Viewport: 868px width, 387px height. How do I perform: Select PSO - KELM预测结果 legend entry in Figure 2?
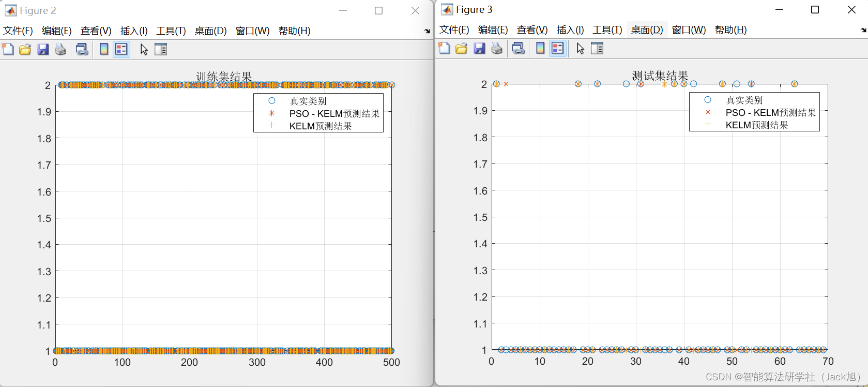tap(334, 113)
